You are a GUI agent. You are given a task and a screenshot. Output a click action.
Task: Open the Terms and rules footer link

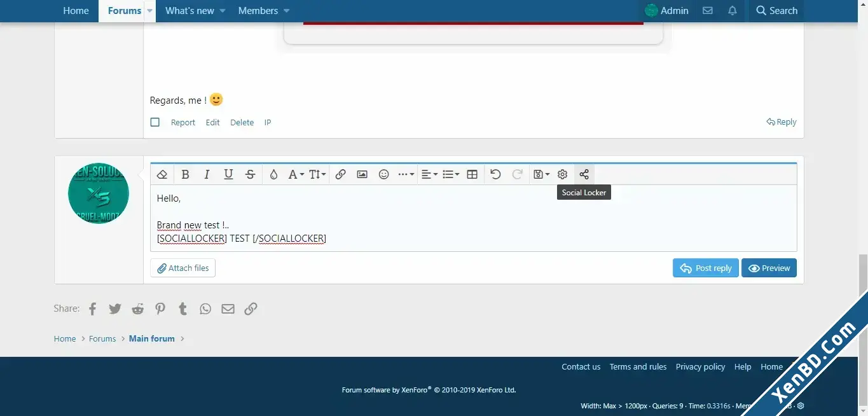[x=638, y=367]
